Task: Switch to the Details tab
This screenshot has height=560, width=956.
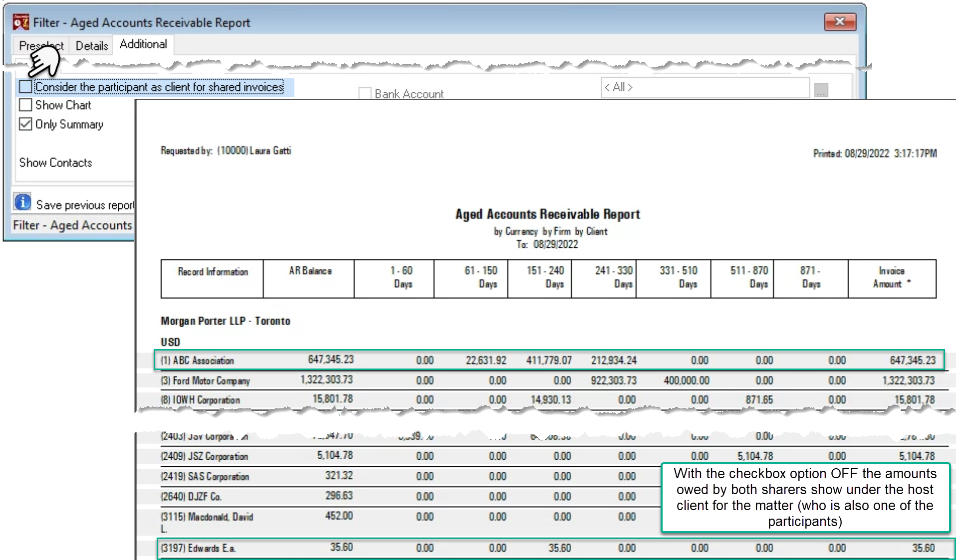Action: click(92, 45)
